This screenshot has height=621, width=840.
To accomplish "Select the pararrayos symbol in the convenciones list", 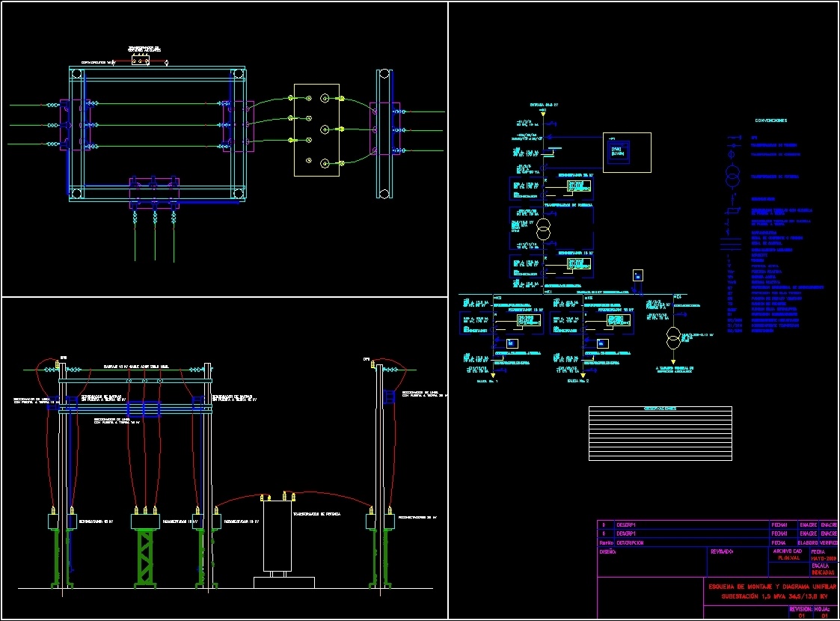I will tap(729, 231).
